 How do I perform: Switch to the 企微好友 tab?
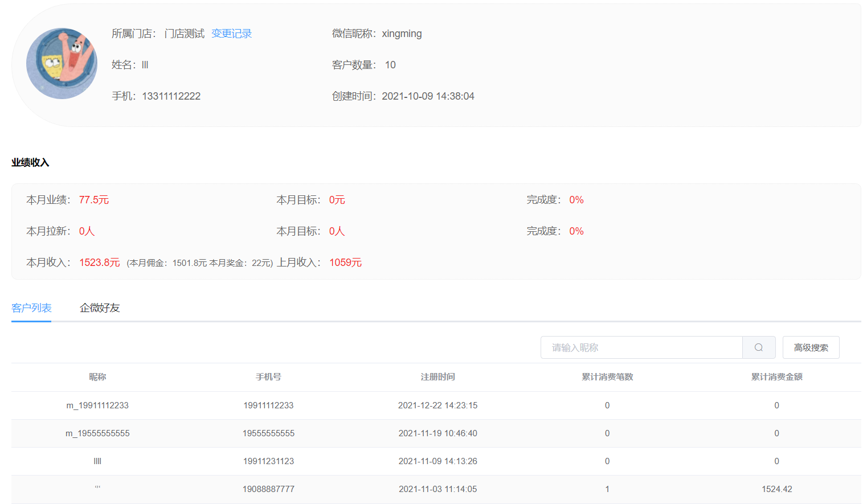[x=100, y=308]
